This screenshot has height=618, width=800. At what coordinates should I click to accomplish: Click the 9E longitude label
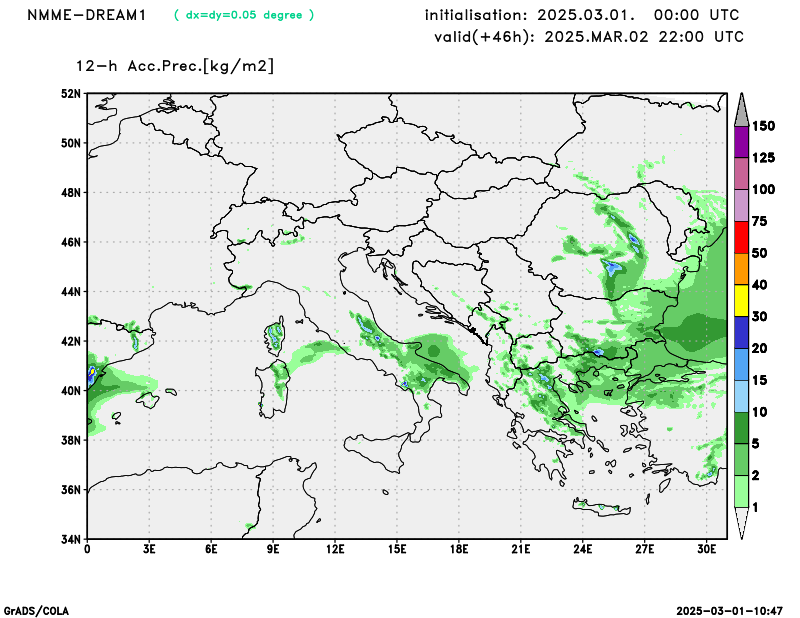tap(273, 550)
